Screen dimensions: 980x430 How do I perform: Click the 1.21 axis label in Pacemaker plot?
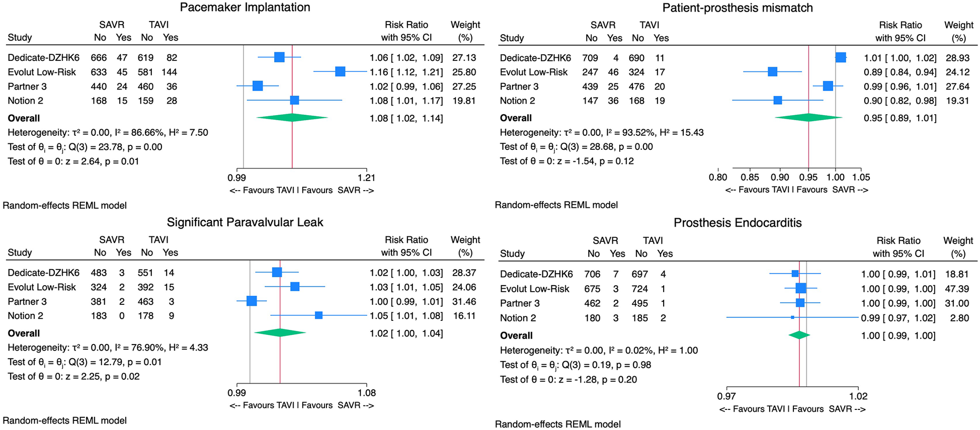click(x=366, y=178)
